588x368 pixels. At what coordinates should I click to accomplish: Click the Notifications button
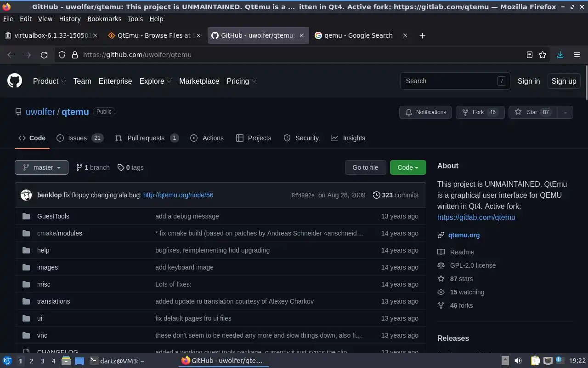(x=425, y=112)
